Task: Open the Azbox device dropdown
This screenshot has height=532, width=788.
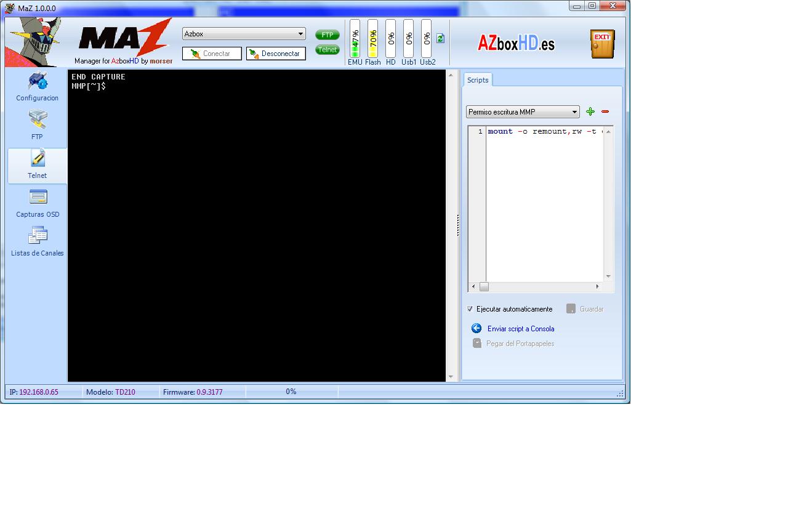Action: [244, 34]
